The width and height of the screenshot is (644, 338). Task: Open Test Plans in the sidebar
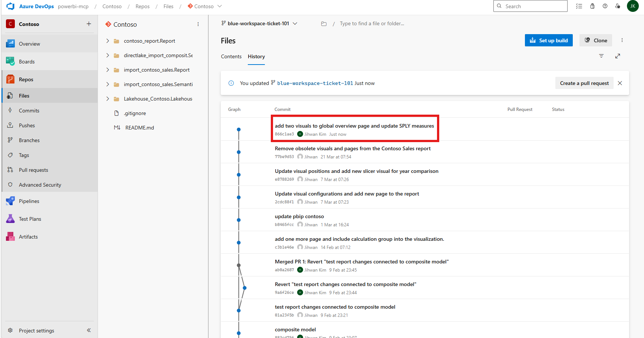click(50, 219)
